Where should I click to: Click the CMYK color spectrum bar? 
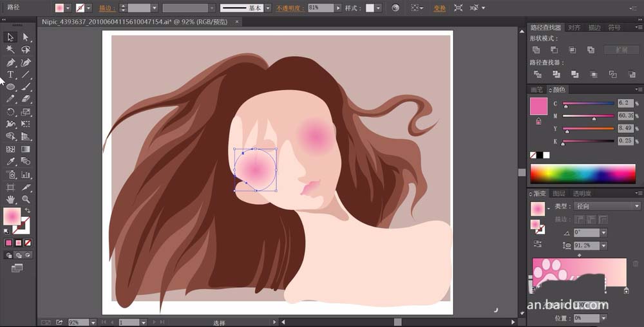[x=582, y=173]
